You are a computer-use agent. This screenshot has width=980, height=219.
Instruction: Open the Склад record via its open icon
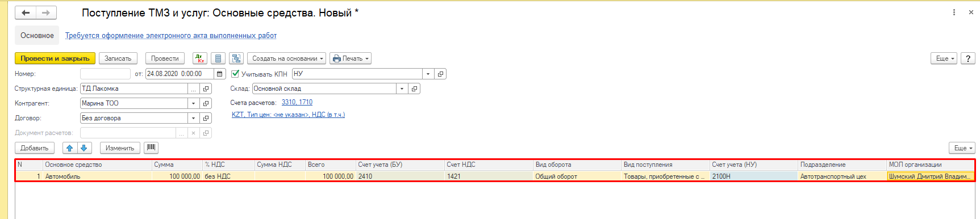(x=415, y=89)
